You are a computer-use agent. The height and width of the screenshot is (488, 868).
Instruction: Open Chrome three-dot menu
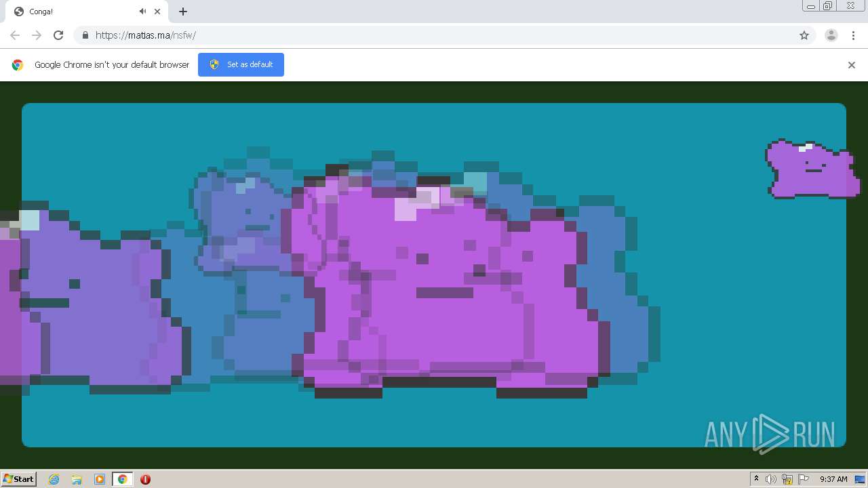pyautogui.click(x=853, y=35)
